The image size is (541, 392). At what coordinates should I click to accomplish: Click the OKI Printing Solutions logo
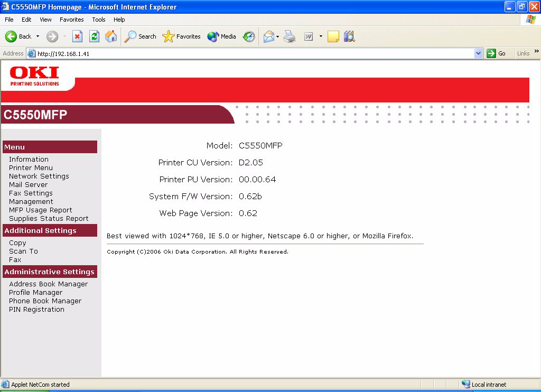tap(34, 76)
